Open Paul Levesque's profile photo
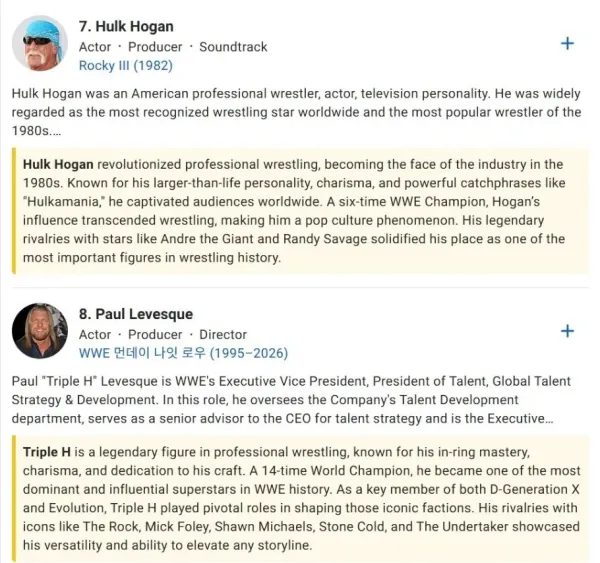Image resolution: width=600 pixels, height=563 pixels. (x=40, y=331)
